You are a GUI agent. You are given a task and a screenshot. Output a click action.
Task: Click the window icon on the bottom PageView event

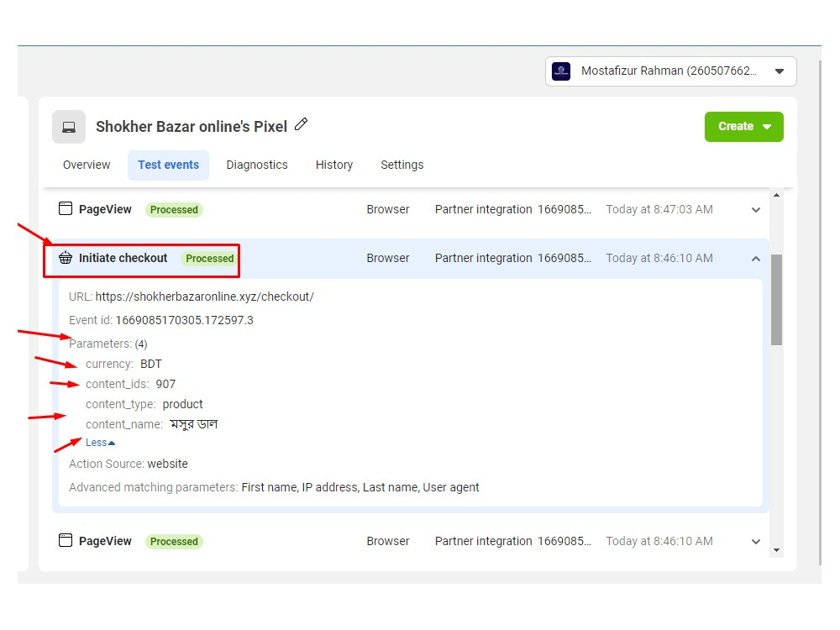(x=66, y=541)
